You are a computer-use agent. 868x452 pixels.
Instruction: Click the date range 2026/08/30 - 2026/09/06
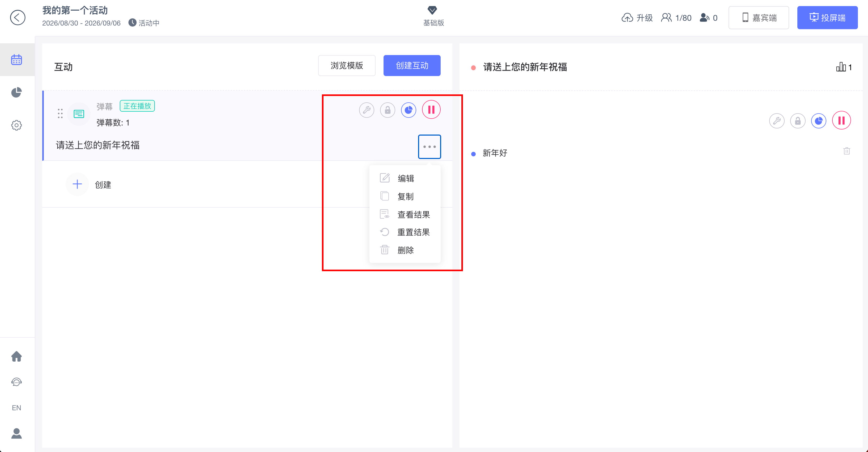(81, 23)
